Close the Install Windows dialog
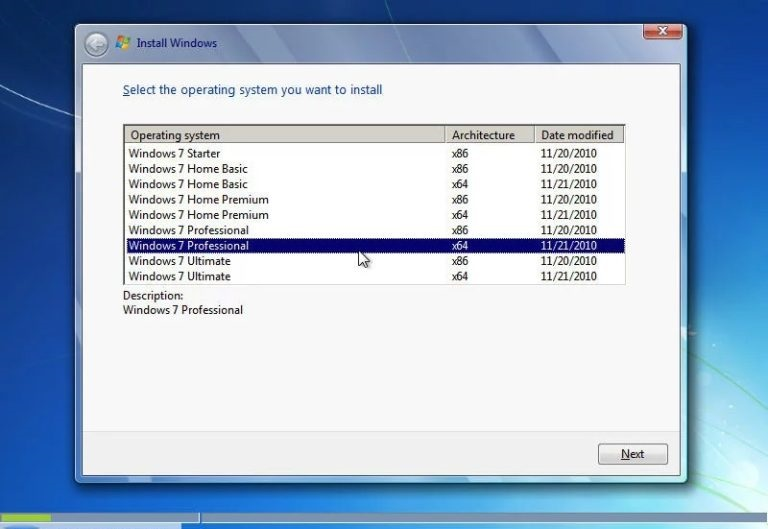Image resolution: width=768 pixels, height=529 pixels. (x=662, y=32)
